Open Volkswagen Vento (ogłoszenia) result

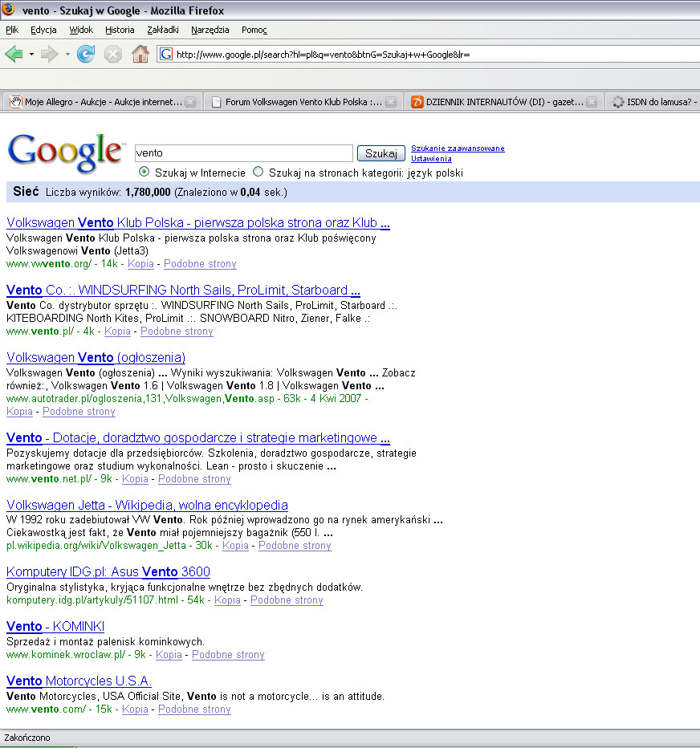click(x=96, y=357)
